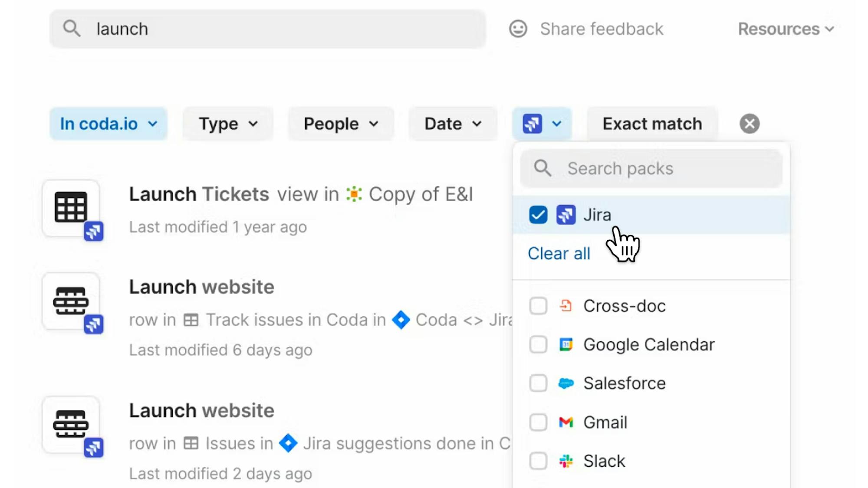
Task: Tick the Google Calendar checkbox
Action: [538, 345]
